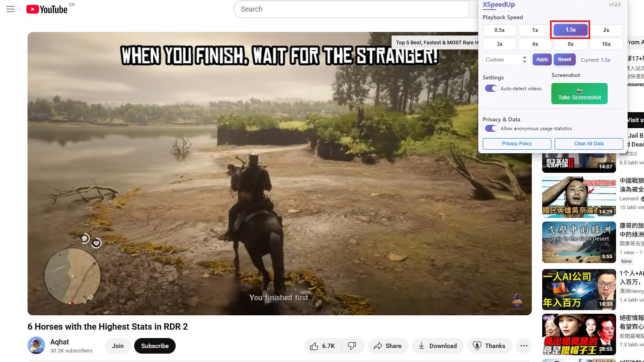This screenshot has width=644, height=362.
Task: Toggle Allow anonymous usage statistics off
Action: 491,128
